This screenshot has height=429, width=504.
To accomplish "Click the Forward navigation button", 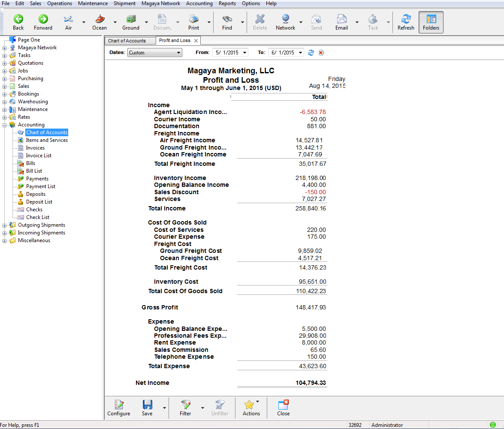I will coord(43,22).
